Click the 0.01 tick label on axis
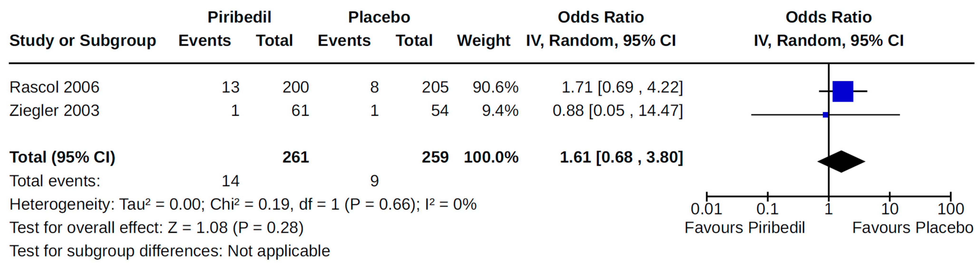Screen dimensions: 980x266 pos(706,209)
